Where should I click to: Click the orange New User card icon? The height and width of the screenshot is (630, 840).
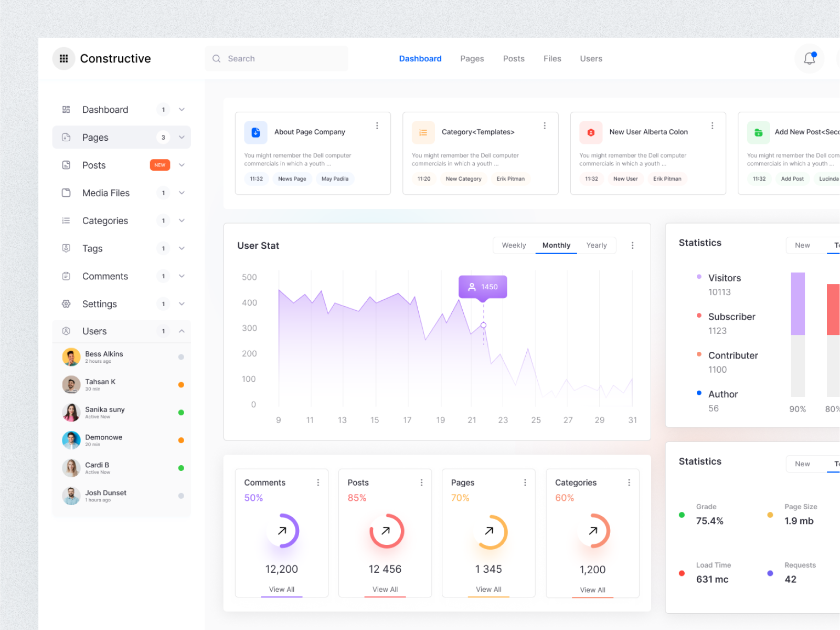coord(590,132)
